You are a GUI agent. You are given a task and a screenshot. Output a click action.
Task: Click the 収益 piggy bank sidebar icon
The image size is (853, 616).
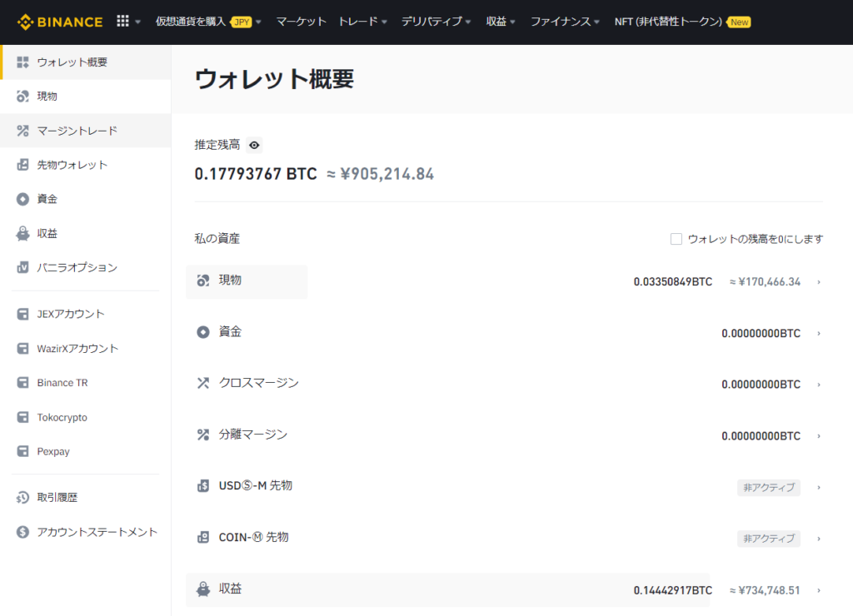tap(23, 234)
